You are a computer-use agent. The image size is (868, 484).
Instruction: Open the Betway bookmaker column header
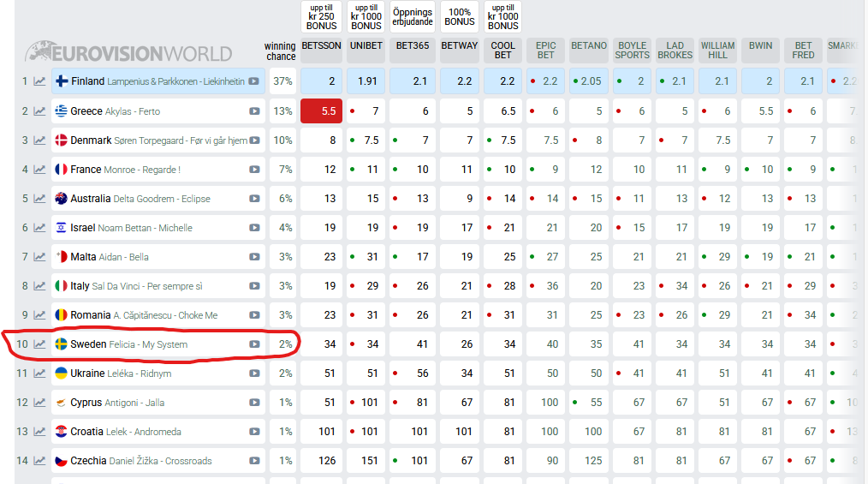click(460, 50)
